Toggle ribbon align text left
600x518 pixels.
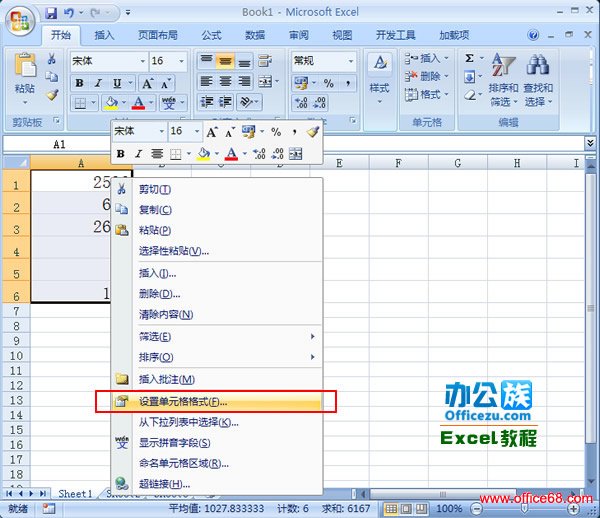207,81
